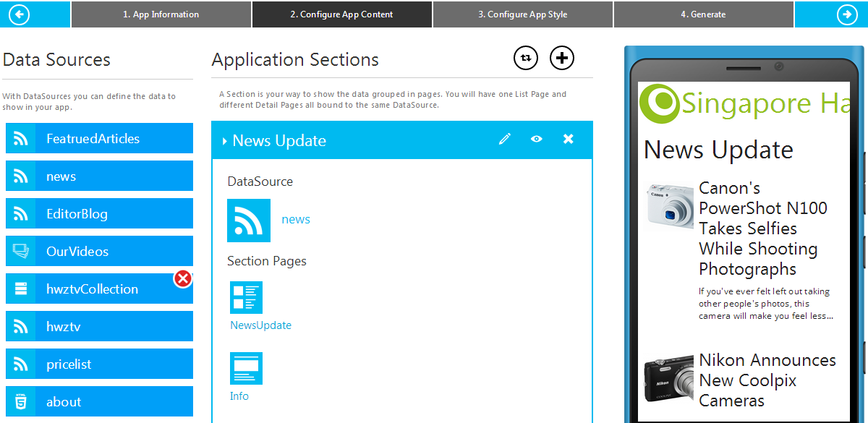This screenshot has height=423, width=868.
Task: Click the Section Pages label
Action: 267,261
